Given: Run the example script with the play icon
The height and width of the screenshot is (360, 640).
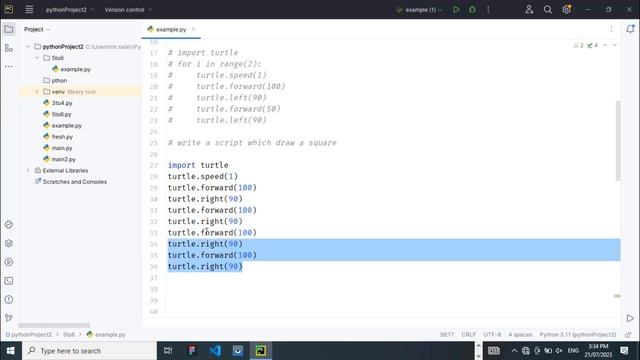Looking at the screenshot, I should [x=456, y=9].
